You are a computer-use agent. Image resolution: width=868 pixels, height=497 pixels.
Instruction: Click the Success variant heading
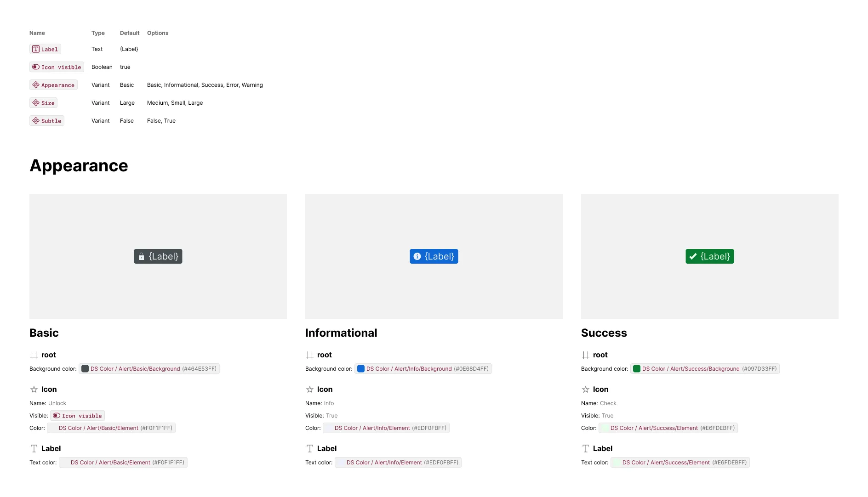(x=604, y=333)
